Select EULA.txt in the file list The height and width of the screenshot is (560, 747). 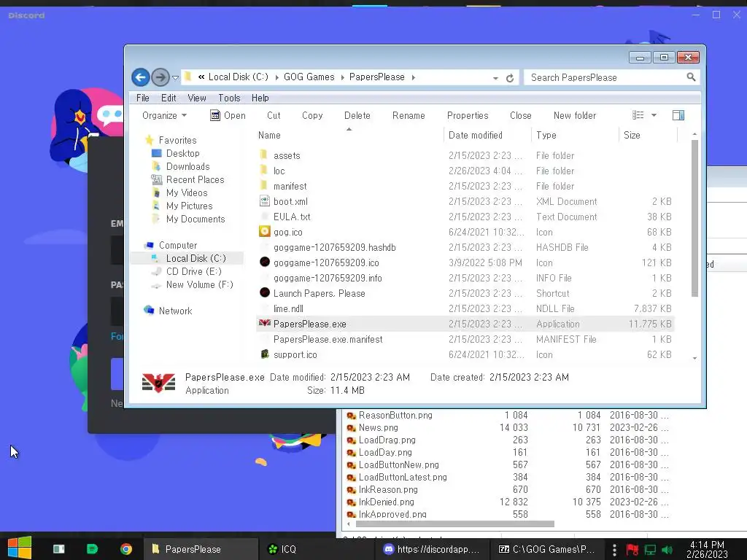(292, 217)
